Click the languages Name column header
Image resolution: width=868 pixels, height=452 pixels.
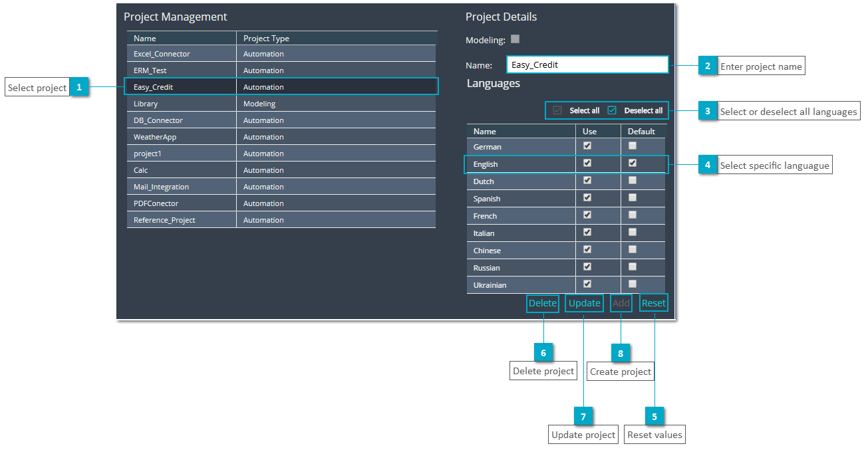coord(521,131)
